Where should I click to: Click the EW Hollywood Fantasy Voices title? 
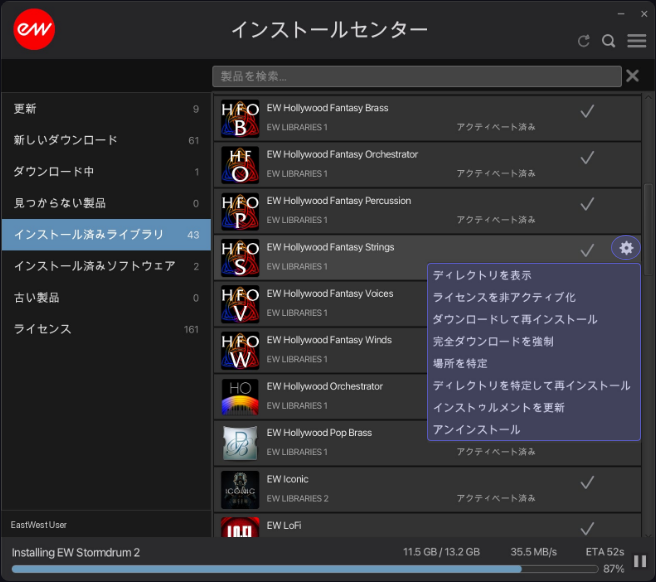pyautogui.click(x=330, y=294)
